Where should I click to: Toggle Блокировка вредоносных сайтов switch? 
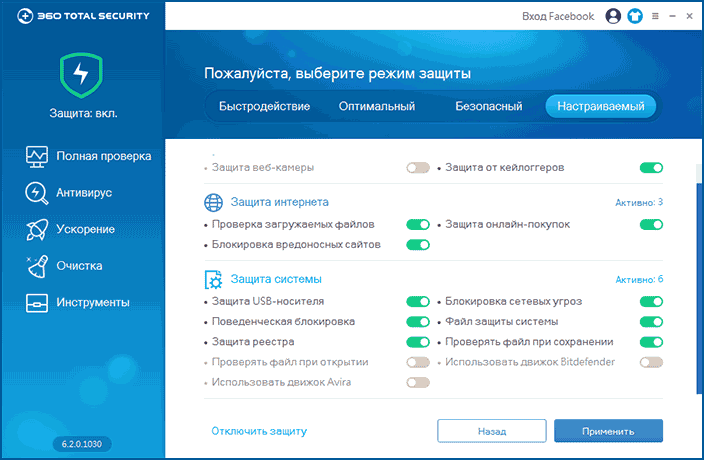418,245
